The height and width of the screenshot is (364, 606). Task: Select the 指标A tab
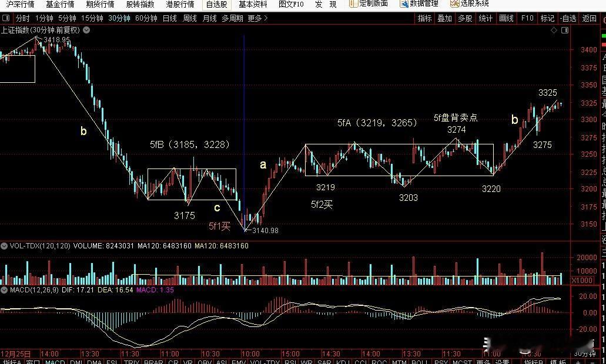[11, 362]
